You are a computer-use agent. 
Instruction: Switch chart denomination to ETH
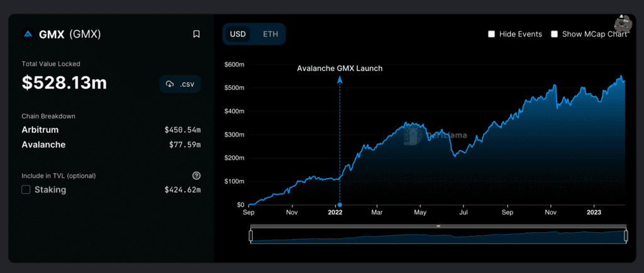pyautogui.click(x=270, y=34)
